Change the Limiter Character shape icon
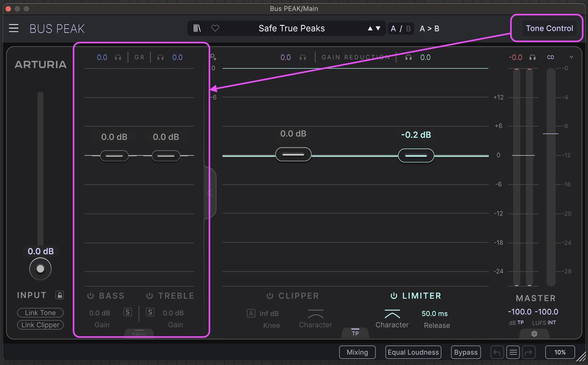Screen dimensions: 588x365 pyautogui.click(x=392, y=314)
